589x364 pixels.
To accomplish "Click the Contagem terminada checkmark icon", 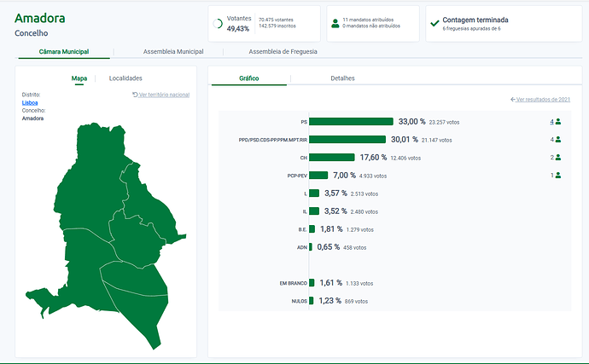I will click(434, 23).
